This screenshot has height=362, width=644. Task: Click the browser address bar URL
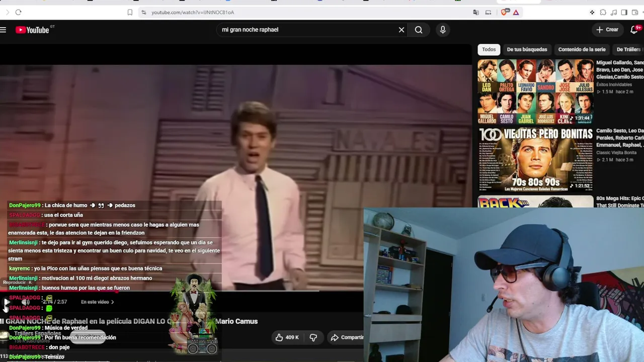[193, 12]
